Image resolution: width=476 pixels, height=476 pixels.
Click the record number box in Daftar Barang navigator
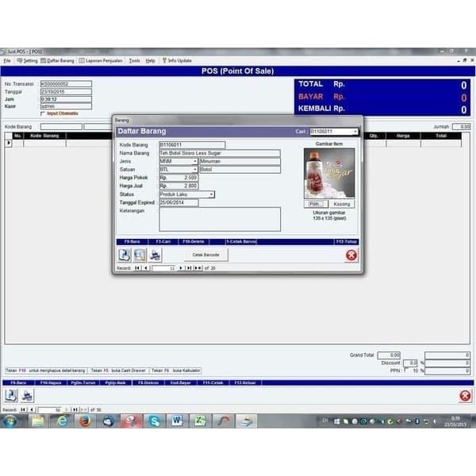pos(164,268)
